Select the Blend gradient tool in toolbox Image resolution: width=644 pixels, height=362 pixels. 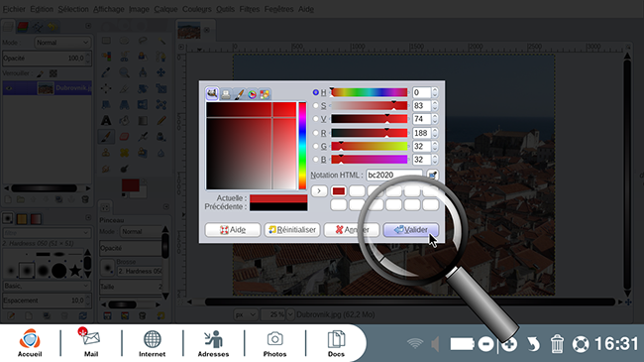(143, 121)
